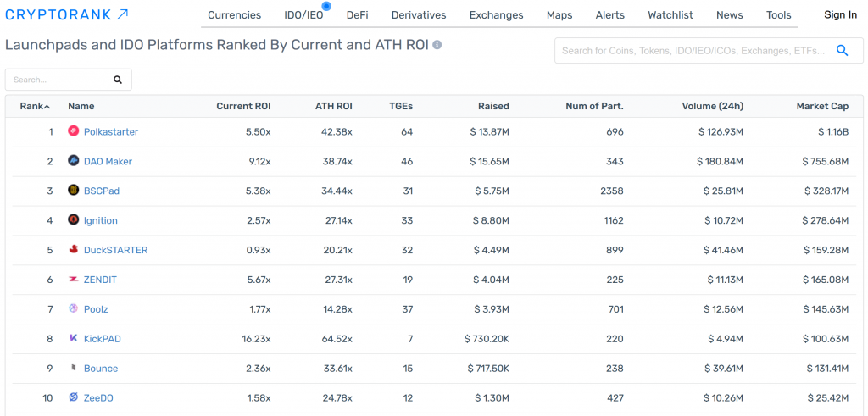Screen dimensions: 868x416
Task: Sort by Num of Part. column header
Action: (x=594, y=106)
